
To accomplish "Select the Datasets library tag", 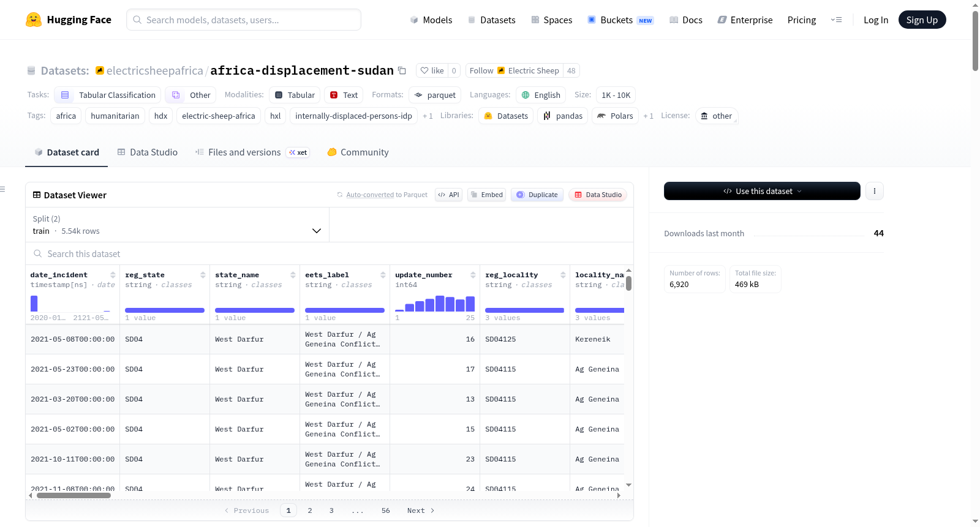I will point(506,116).
